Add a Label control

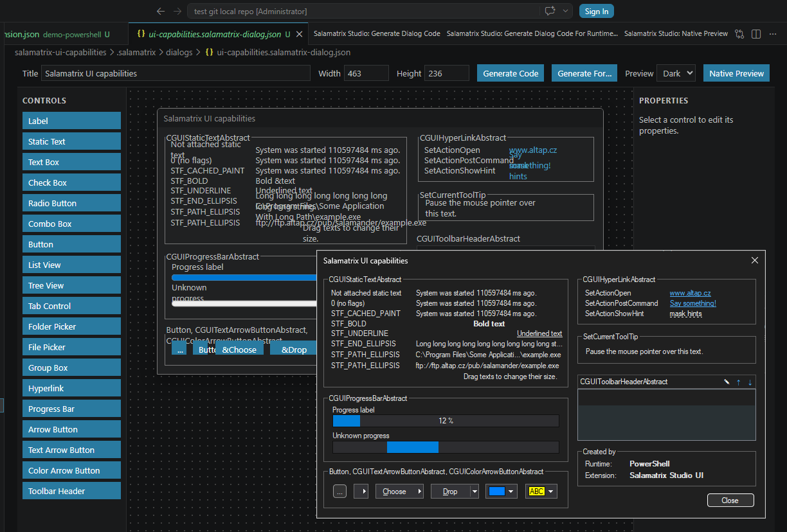pos(71,121)
